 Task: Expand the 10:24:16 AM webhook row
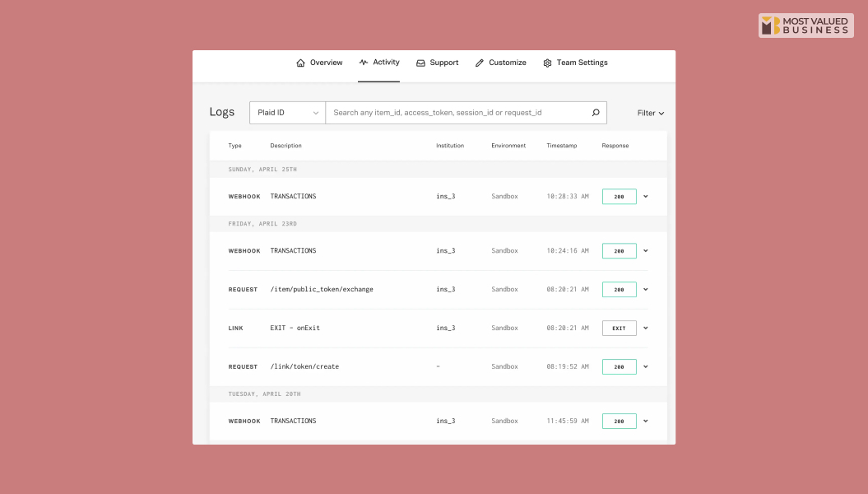pos(646,251)
